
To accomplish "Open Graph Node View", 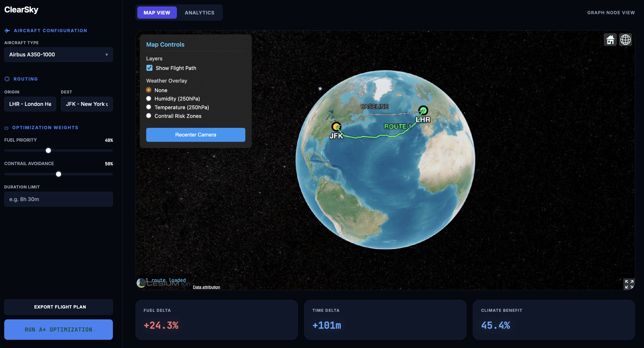I will click(611, 13).
